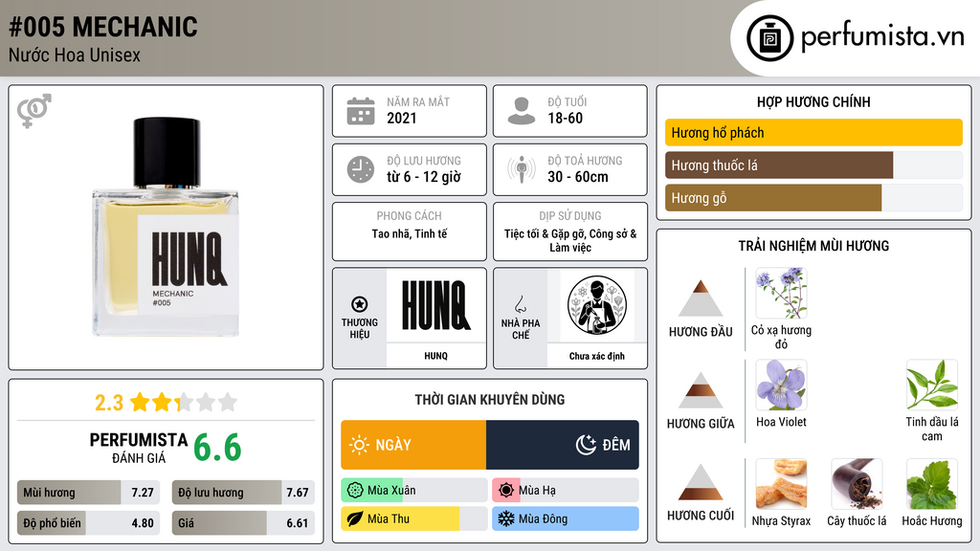Click the từ 6 - 12 giờ longevity value
The width and height of the screenshot is (980, 551).
pyautogui.click(x=424, y=177)
